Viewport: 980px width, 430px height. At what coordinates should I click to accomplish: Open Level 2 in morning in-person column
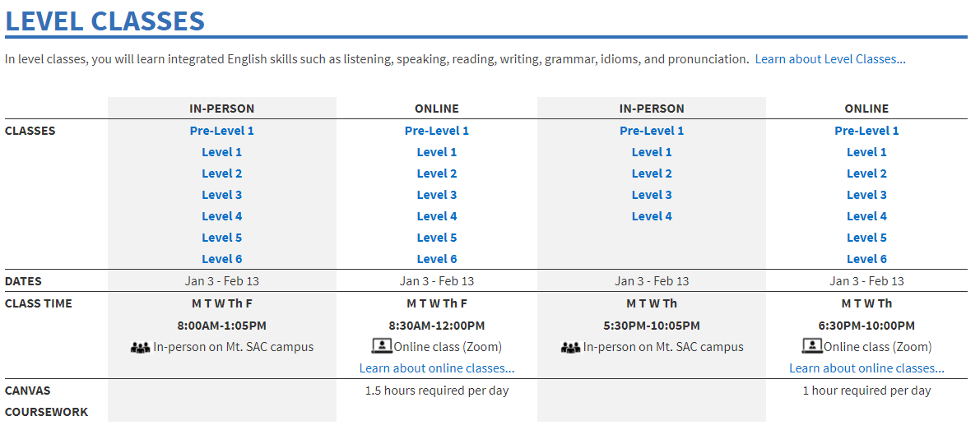[222, 173]
